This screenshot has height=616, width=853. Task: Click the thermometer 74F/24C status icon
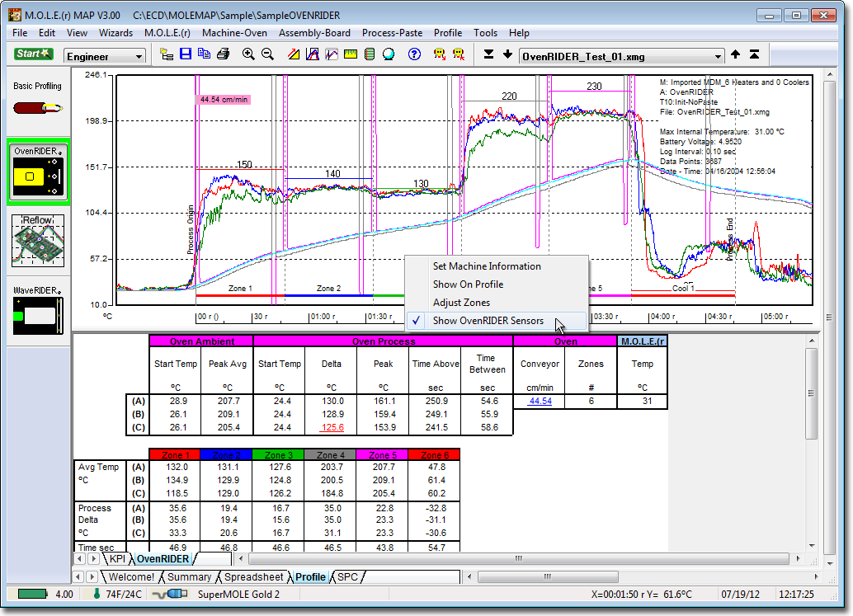pos(97,594)
